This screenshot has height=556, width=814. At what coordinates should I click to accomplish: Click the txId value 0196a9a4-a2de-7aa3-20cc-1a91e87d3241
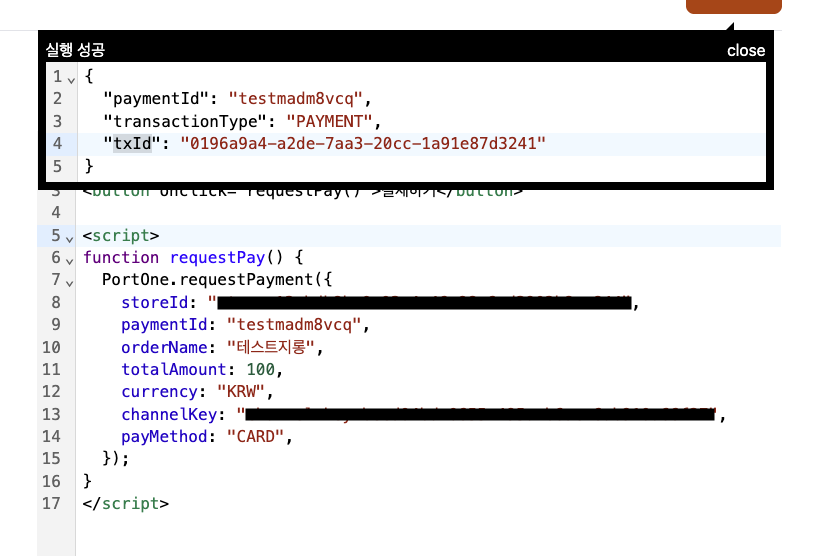tap(363, 143)
